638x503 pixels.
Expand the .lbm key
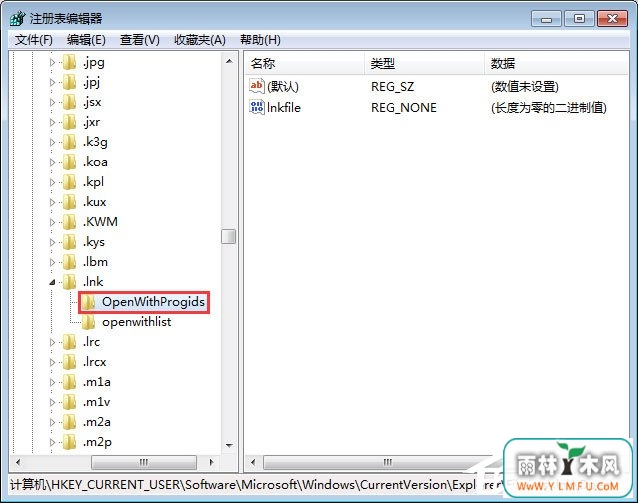(x=52, y=262)
